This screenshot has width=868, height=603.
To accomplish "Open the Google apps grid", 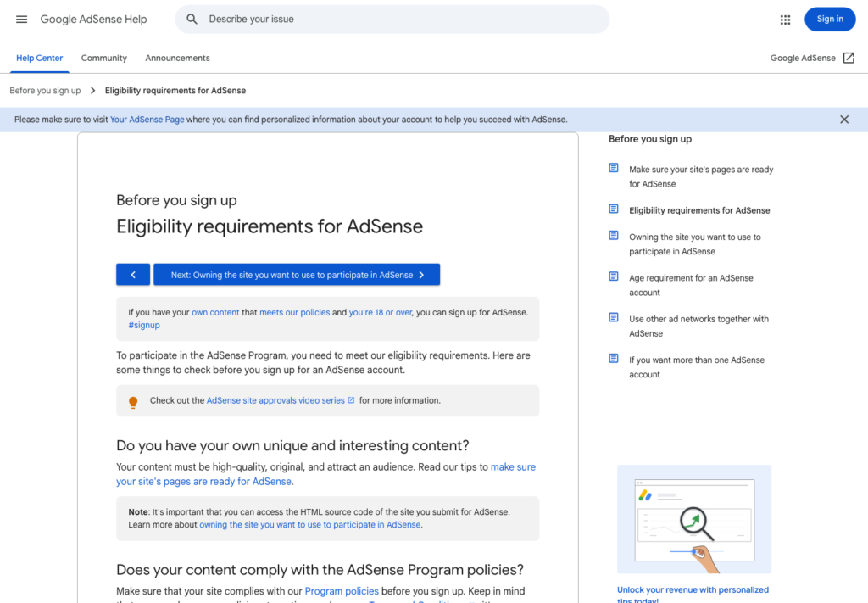I will pyautogui.click(x=785, y=20).
